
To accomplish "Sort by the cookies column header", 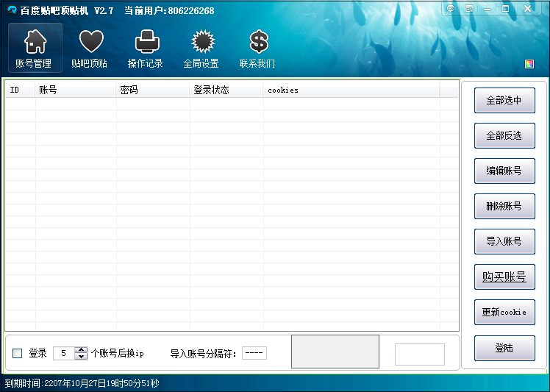I will pyautogui.click(x=351, y=90).
